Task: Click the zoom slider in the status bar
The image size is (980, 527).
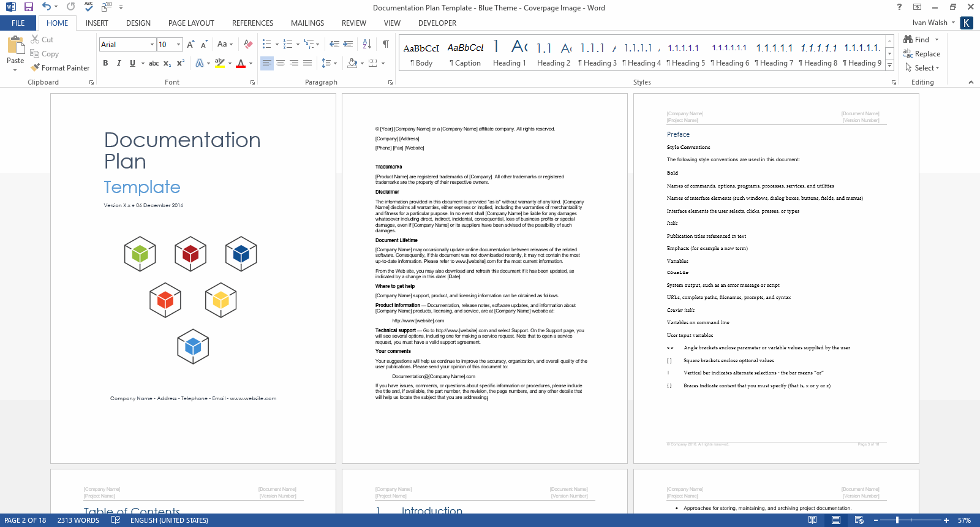Action: point(897,520)
